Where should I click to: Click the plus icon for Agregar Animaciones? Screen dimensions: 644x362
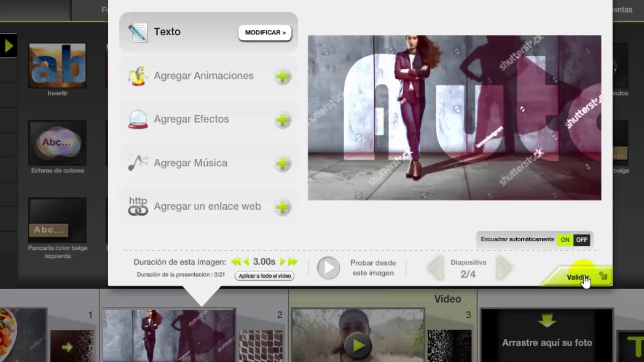pyautogui.click(x=283, y=76)
